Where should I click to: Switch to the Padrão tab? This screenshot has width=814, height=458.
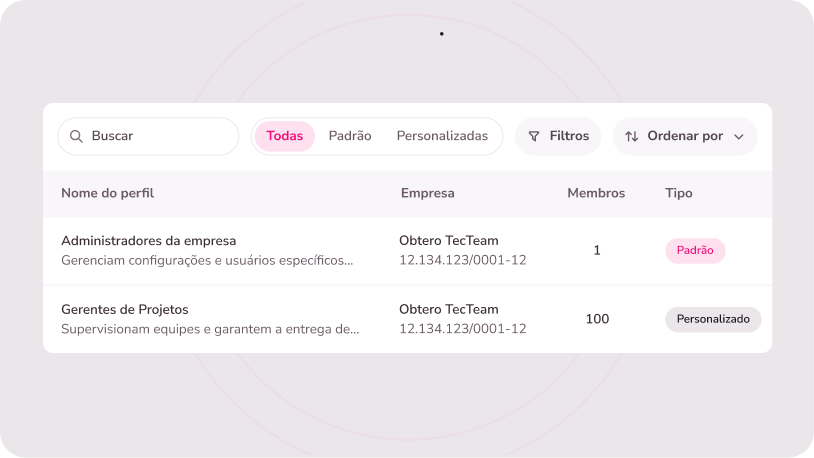(350, 136)
